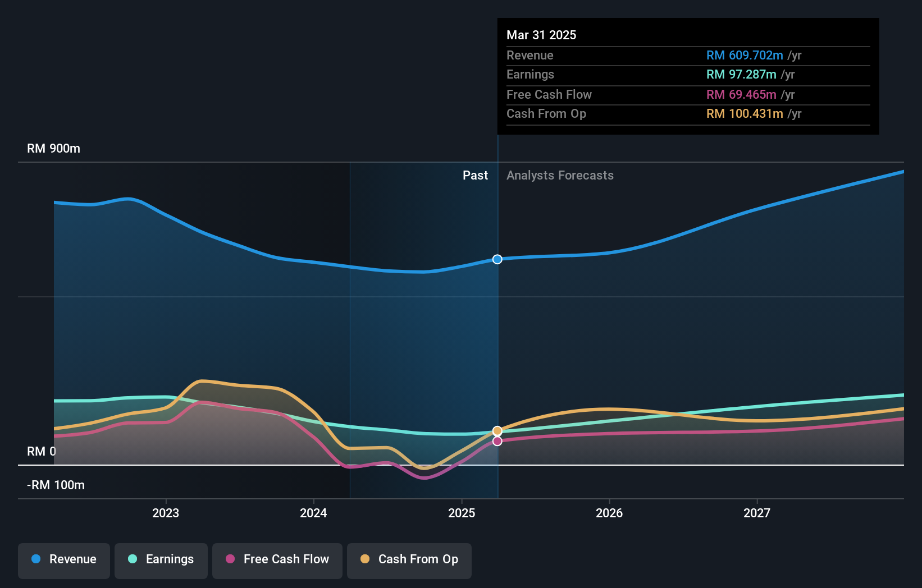
Task: Click the Cash From Op label in tooltip
Action: [546, 114]
